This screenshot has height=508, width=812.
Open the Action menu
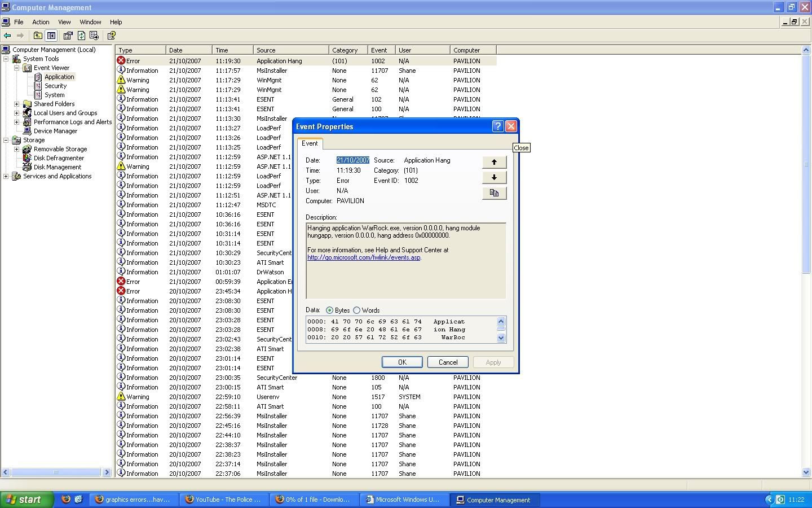[x=41, y=22]
